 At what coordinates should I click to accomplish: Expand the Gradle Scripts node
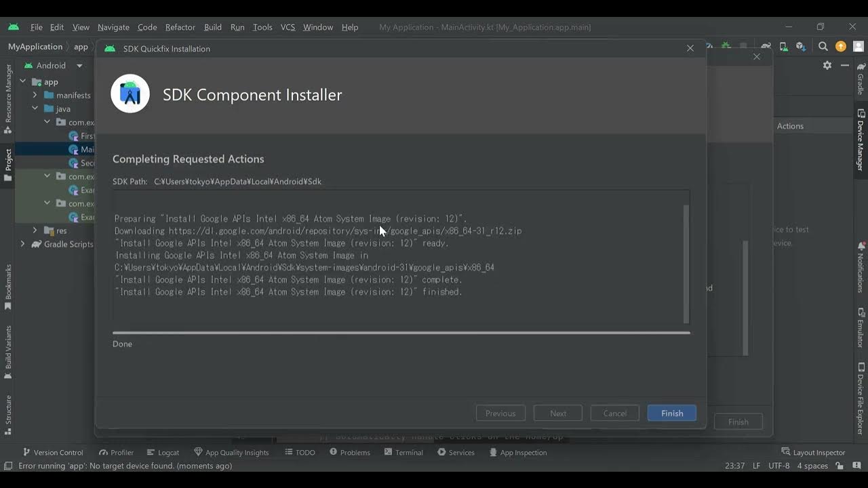click(21, 244)
